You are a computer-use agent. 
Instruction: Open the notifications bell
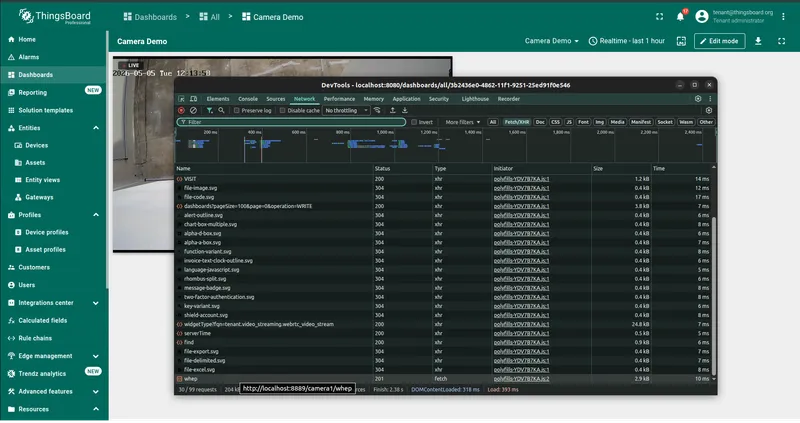point(681,17)
